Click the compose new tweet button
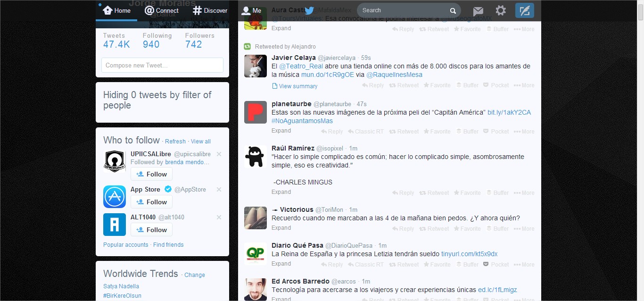 pos(525,10)
